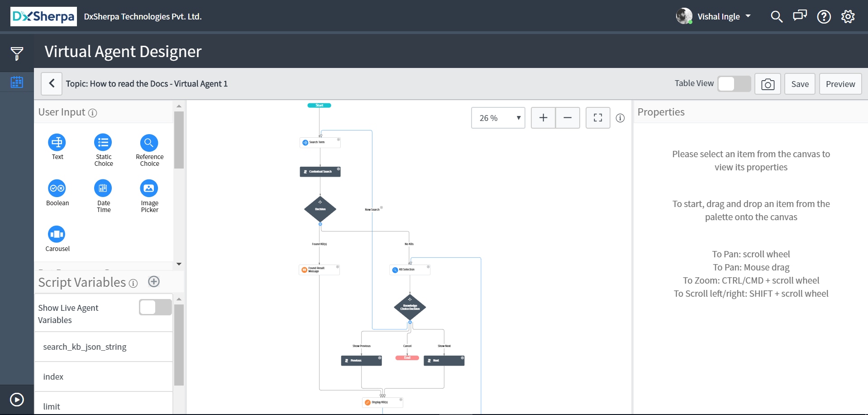Open application Settings from the top bar
This screenshot has height=415, width=868.
848,16
